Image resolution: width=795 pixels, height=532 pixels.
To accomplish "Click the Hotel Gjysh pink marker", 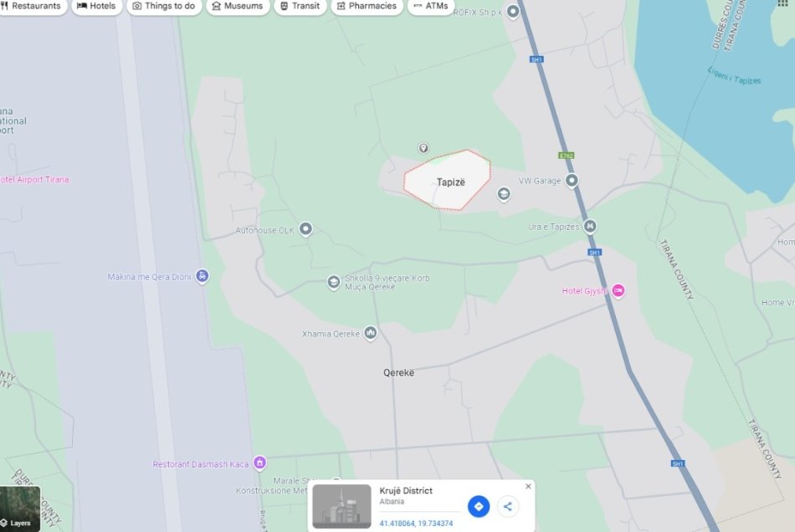I will click(618, 291).
